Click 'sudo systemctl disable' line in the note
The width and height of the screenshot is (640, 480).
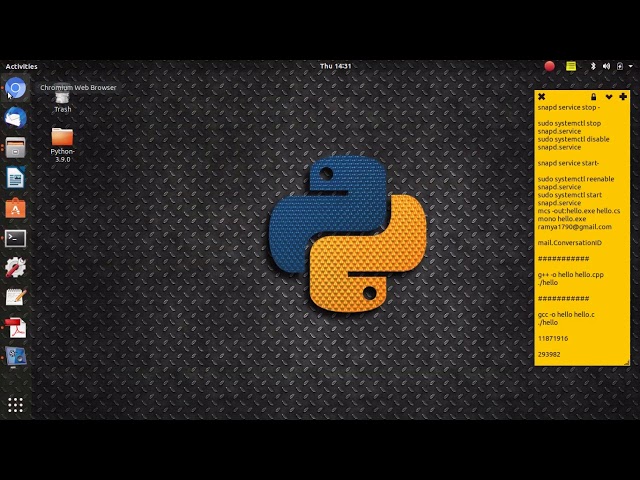[x=573, y=140]
